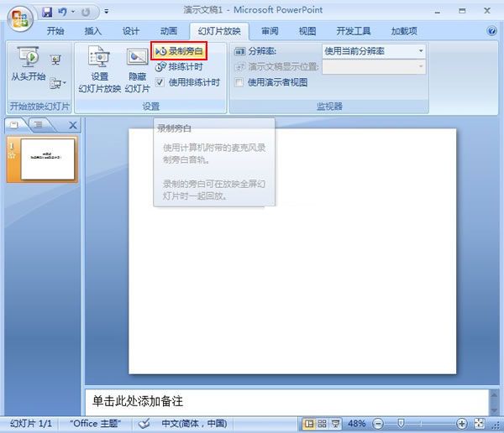
Task: Click the zoom slider handle
Action: point(401,424)
